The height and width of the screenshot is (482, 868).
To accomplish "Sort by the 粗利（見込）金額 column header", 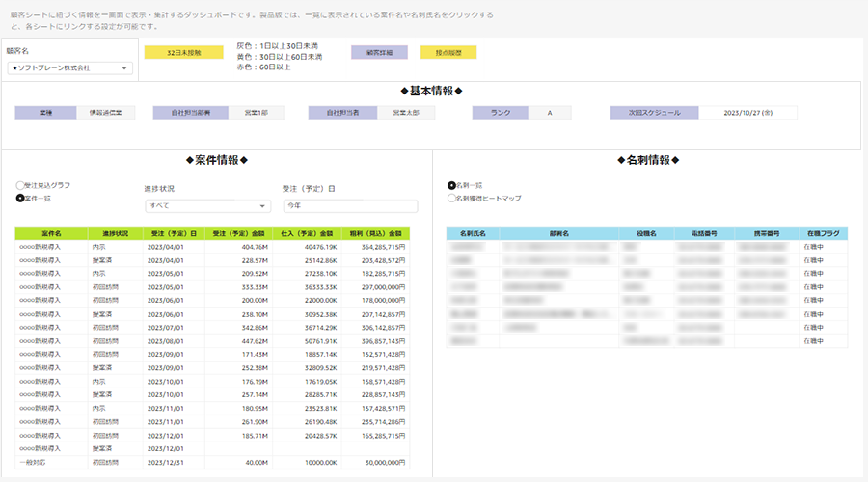I will point(375,233).
